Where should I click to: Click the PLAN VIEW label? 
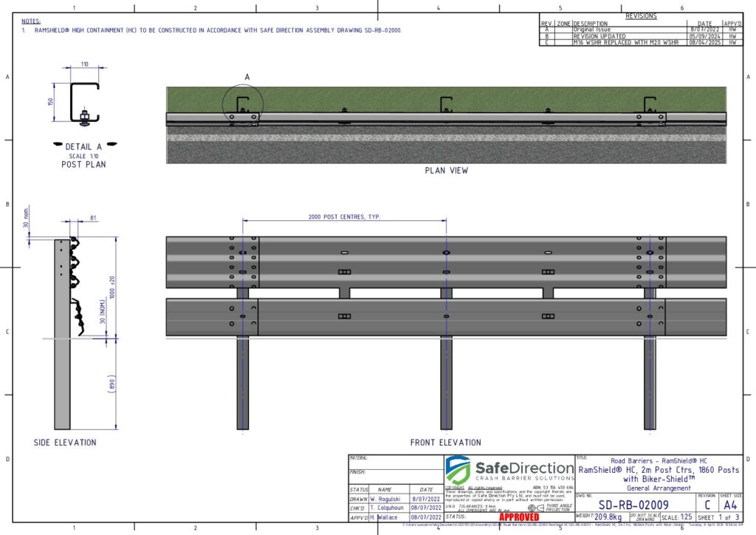point(446,171)
